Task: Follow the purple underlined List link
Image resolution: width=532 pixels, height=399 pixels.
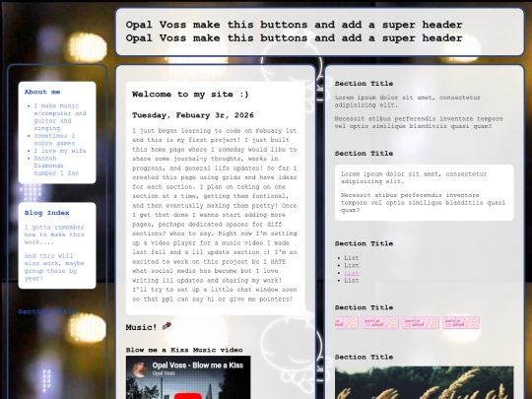Action: (x=351, y=273)
